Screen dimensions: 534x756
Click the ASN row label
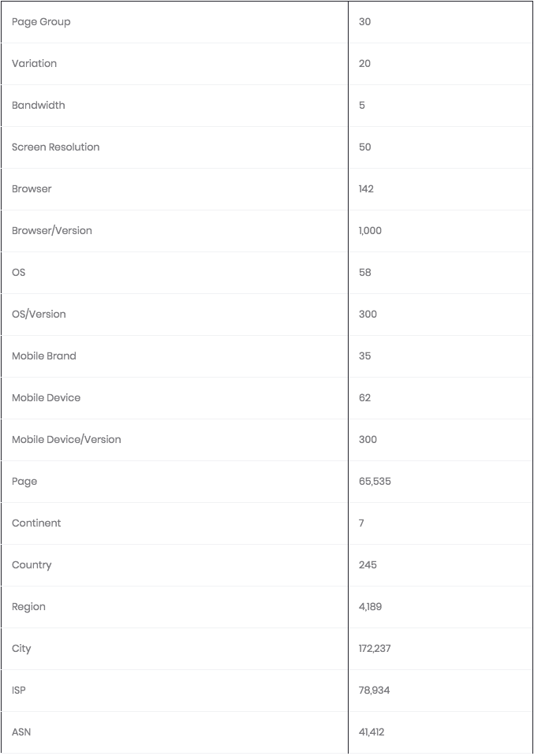(21, 732)
